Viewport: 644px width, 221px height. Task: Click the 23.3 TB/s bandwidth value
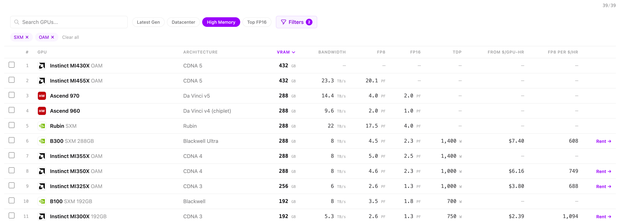334,81
